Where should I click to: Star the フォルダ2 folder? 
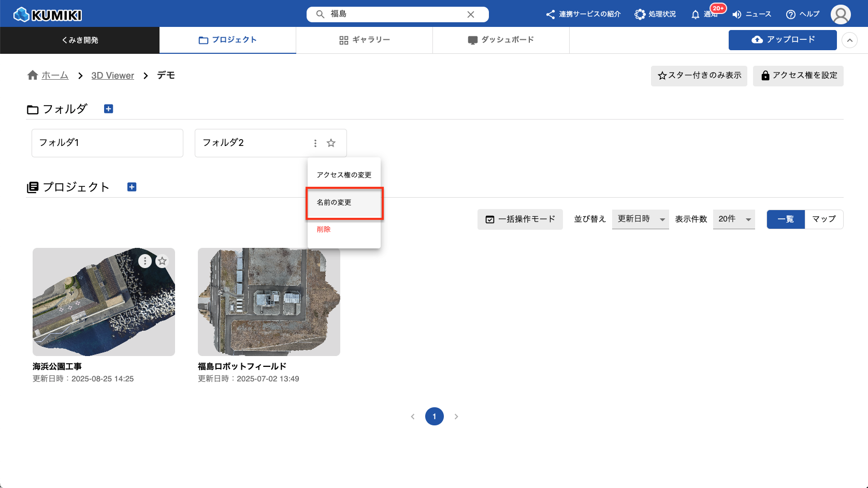(x=331, y=143)
